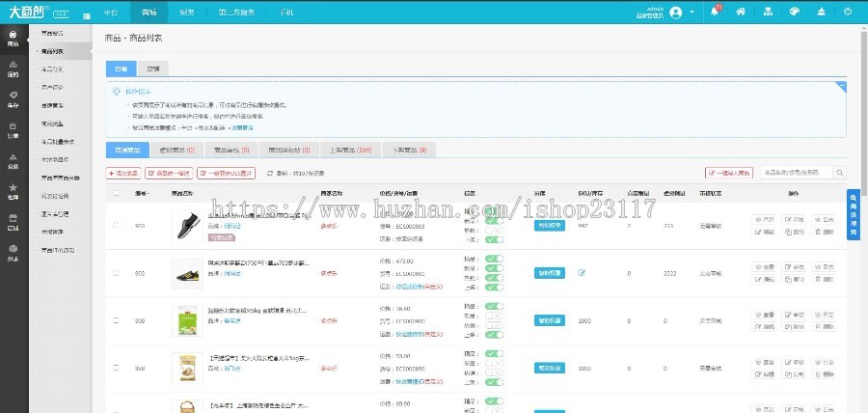
Task: Toggle the sidebar collapse icon beside V2.0
Action: 87,16
